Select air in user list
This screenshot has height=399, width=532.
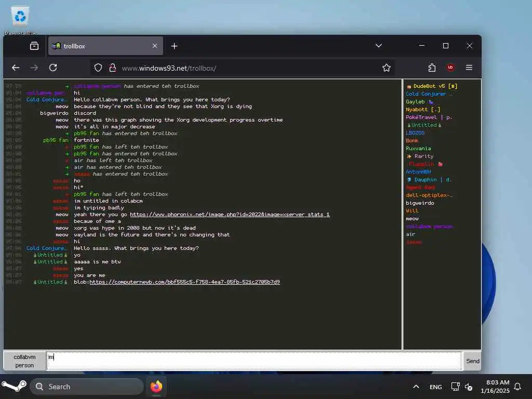point(410,234)
